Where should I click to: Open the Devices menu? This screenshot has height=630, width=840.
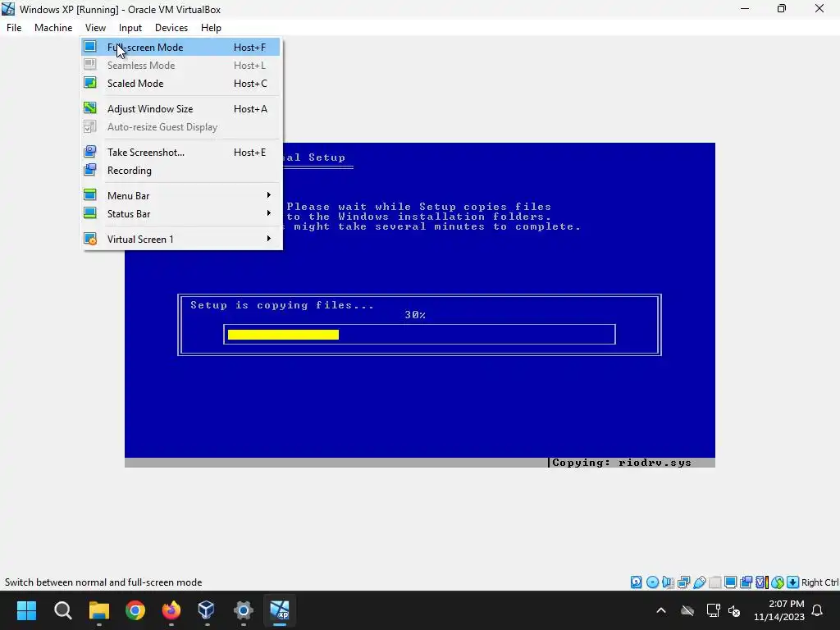tap(171, 28)
